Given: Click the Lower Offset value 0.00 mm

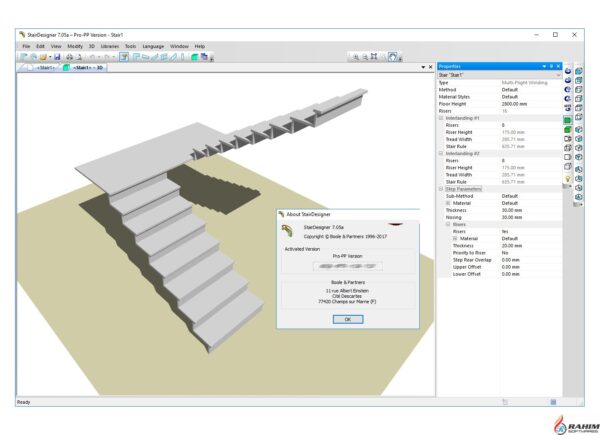Looking at the screenshot, I should click(510, 274).
